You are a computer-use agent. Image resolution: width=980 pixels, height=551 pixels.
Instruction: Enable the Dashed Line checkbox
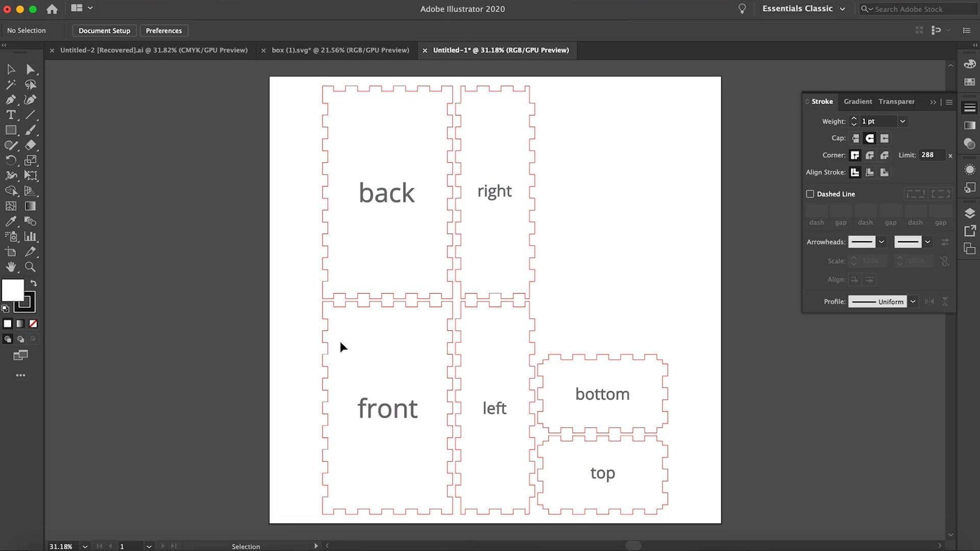pyautogui.click(x=811, y=194)
